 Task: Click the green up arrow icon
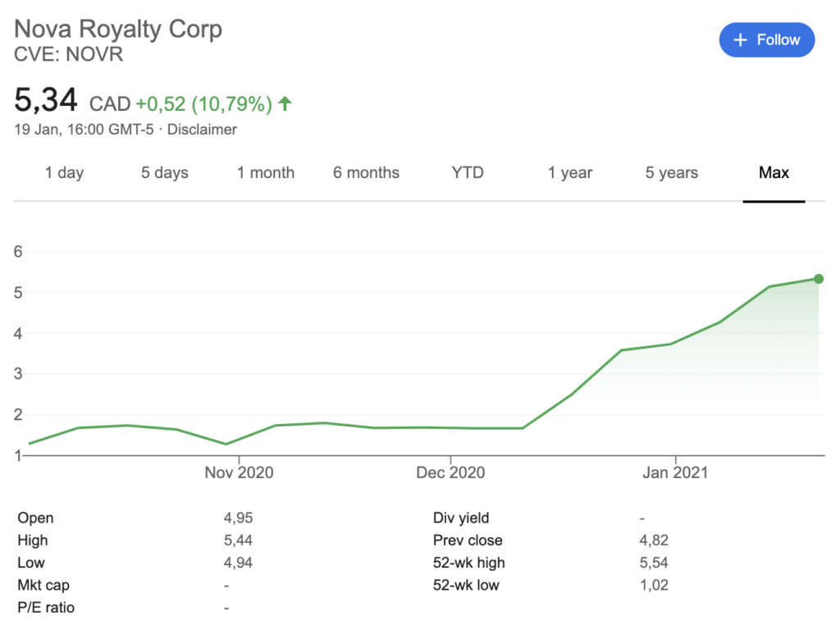(285, 103)
